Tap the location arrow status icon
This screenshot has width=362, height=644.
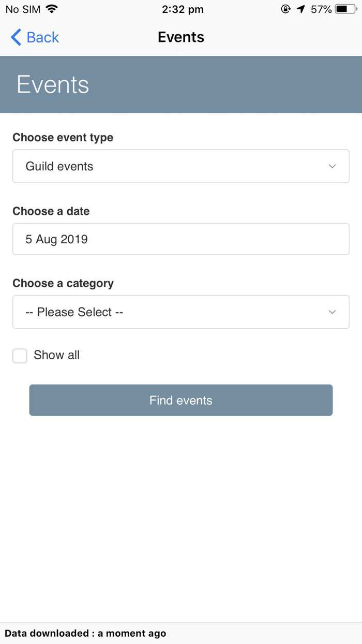point(301,9)
